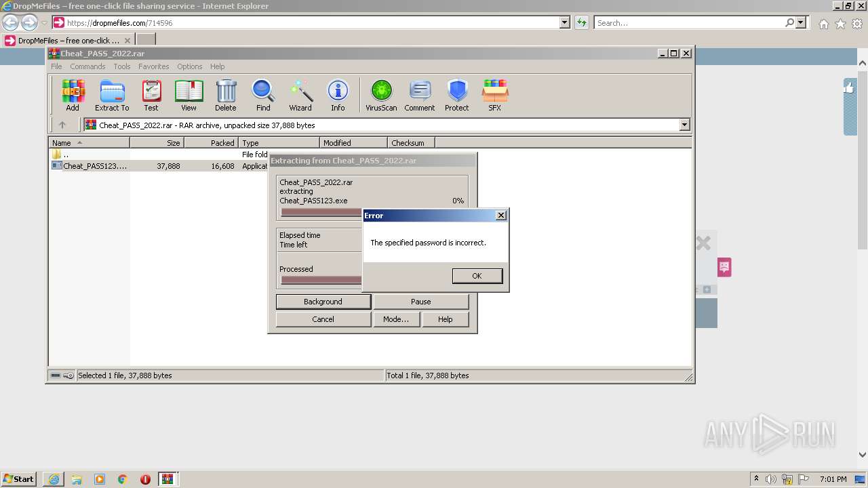Image resolution: width=868 pixels, height=488 pixels.
Task: Select the parent folder '..' row
Action: click(x=159, y=155)
